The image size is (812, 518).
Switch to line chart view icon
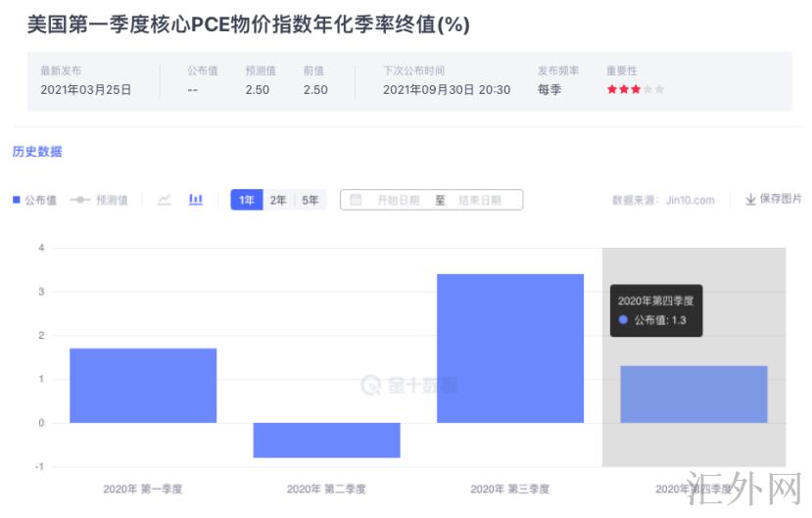pos(165,200)
